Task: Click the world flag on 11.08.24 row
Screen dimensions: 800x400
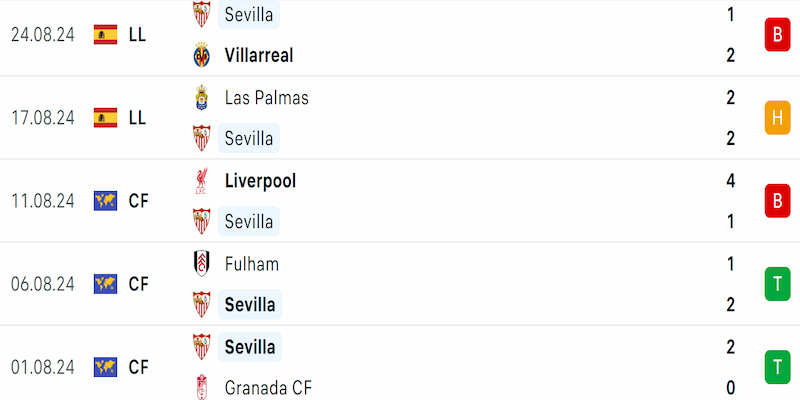Action: click(106, 201)
